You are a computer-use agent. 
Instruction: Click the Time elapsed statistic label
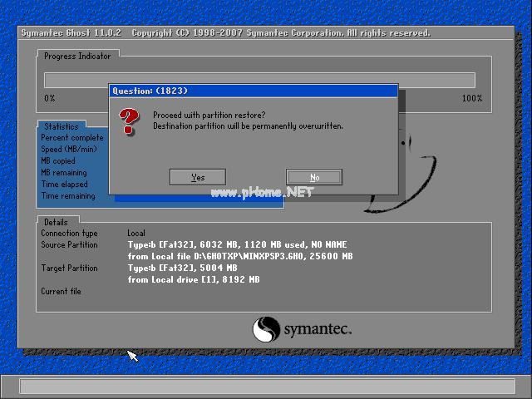(x=64, y=185)
